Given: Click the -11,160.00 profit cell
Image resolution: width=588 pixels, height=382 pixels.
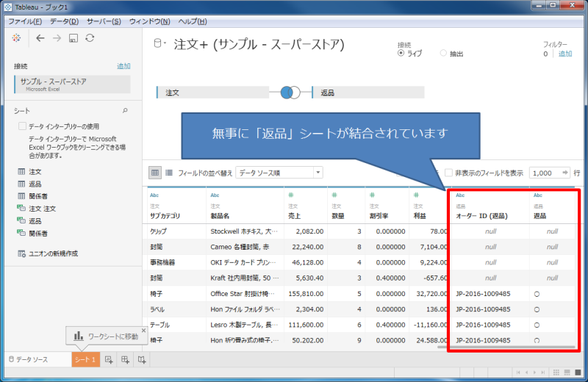Looking at the screenshot, I should [x=430, y=325].
